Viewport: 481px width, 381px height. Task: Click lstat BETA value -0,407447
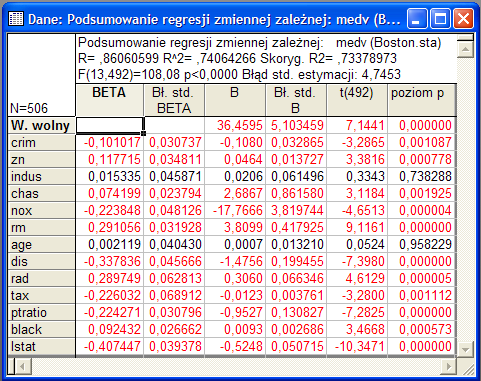(110, 347)
